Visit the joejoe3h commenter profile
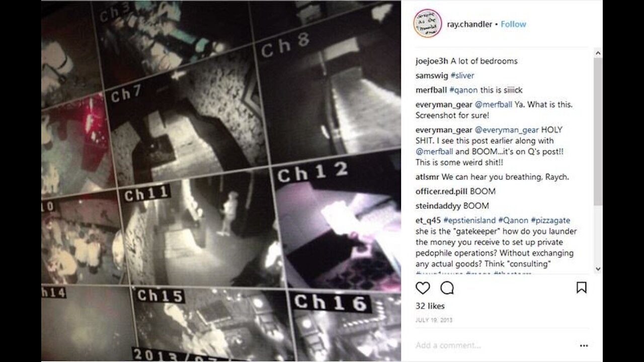644x362 pixels. pos(432,61)
